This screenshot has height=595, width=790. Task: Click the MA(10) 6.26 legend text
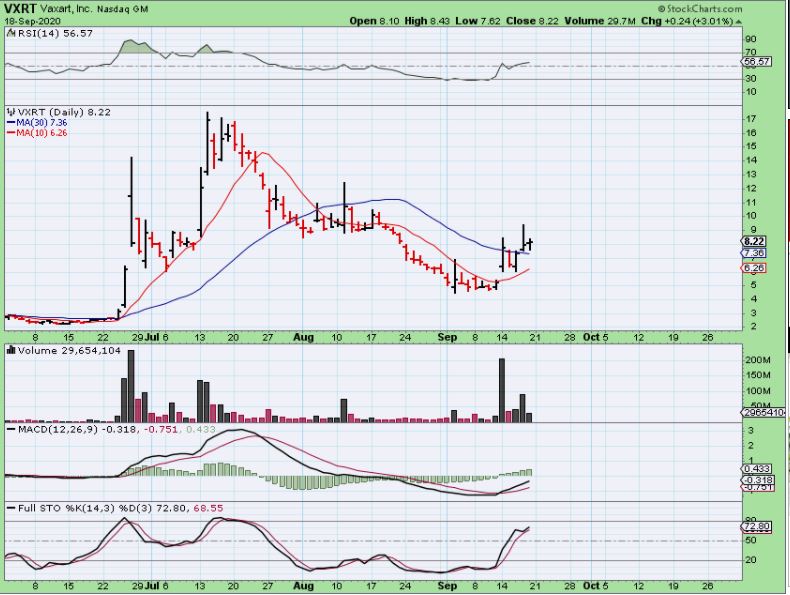[x=42, y=133]
